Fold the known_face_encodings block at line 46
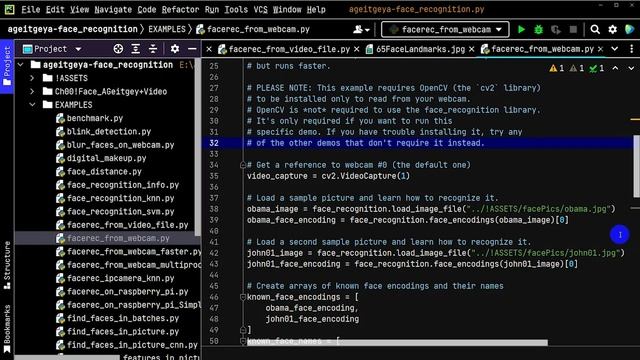Image resolution: width=640 pixels, height=360 pixels. click(242, 297)
